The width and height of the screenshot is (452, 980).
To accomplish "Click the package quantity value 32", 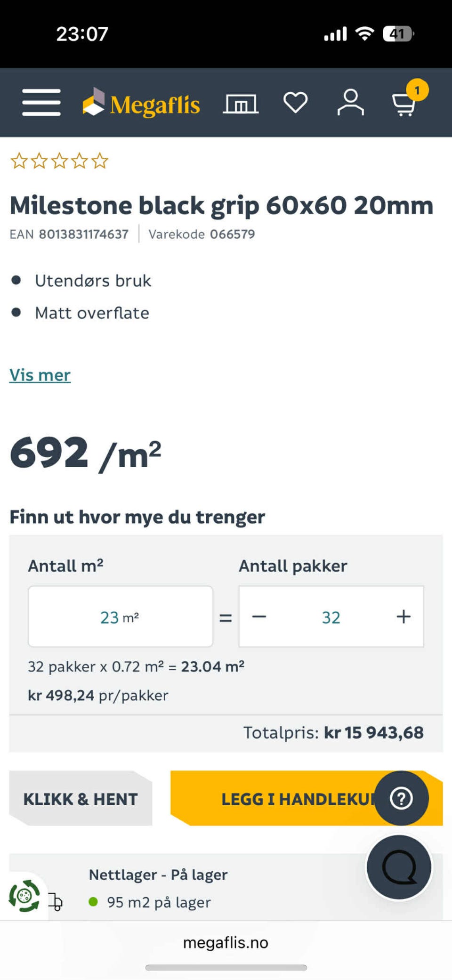I will point(331,617).
